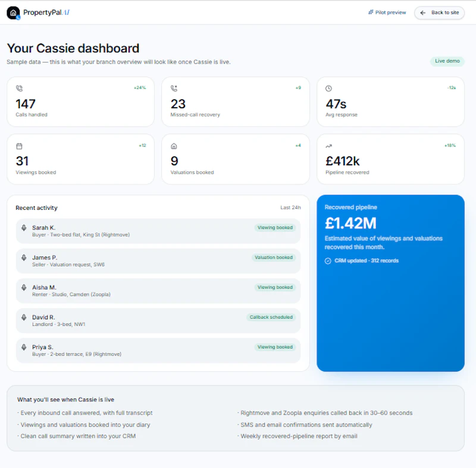
Task: Click the £1.42M recovered pipeline figure
Action: coord(350,223)
